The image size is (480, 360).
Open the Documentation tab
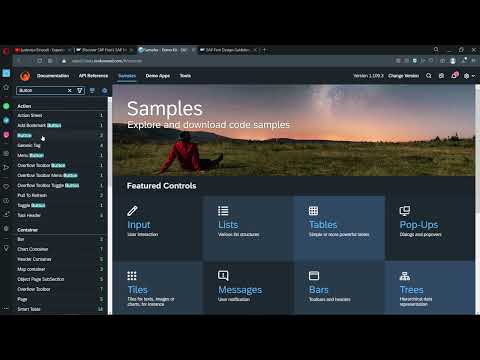click(53, 76)
